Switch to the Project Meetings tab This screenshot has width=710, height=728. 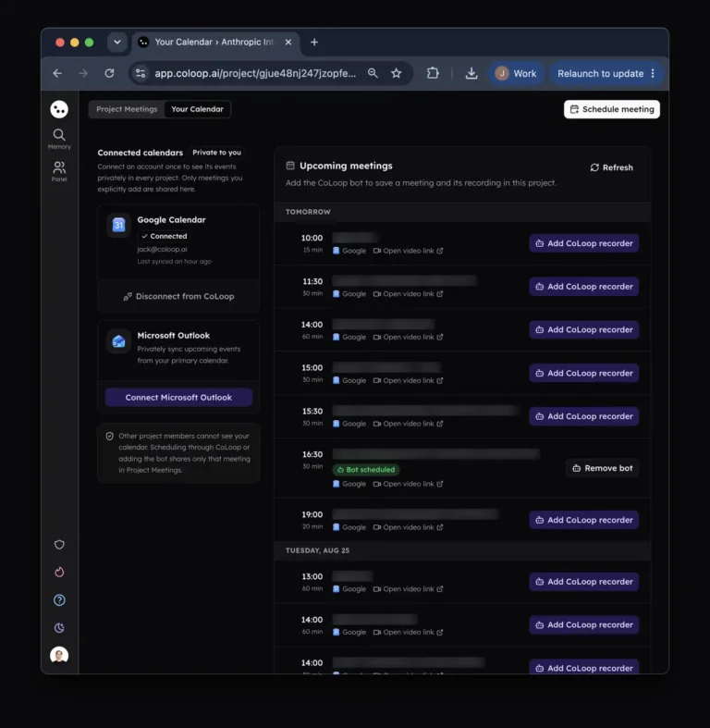tap(127, 109)
